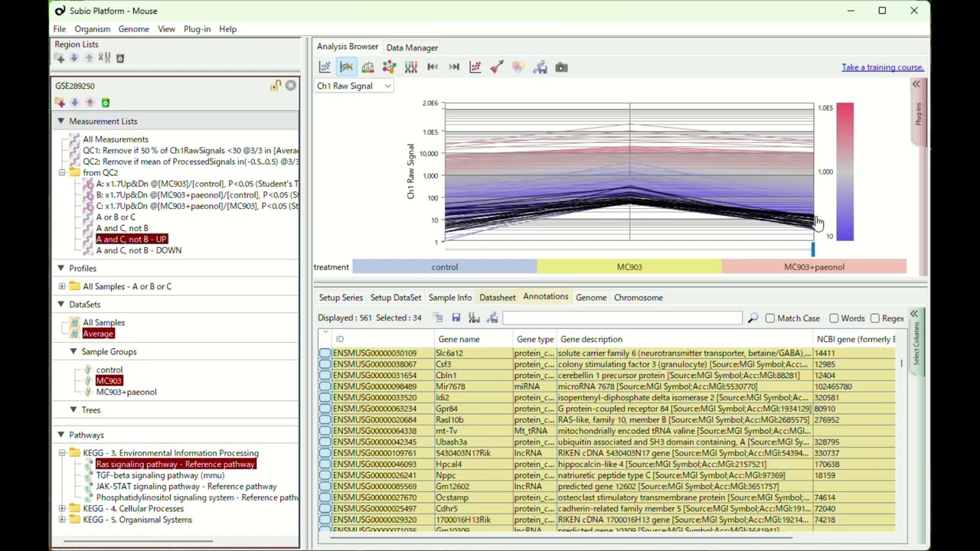Collapse the plug-ins side panel chevron
The height and width of the screenshot is (551, 980).
coord(916,85)
